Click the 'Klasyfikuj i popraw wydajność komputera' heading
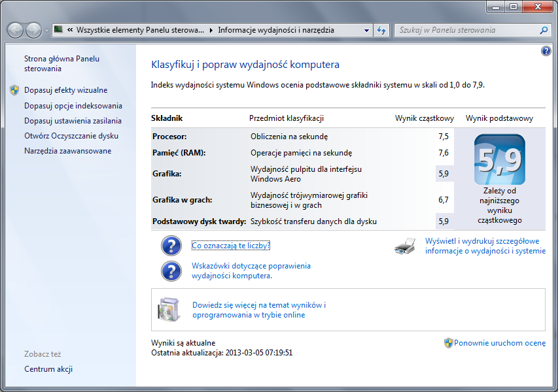Screen dimensions: 558x392 click(x=245, y=65)
